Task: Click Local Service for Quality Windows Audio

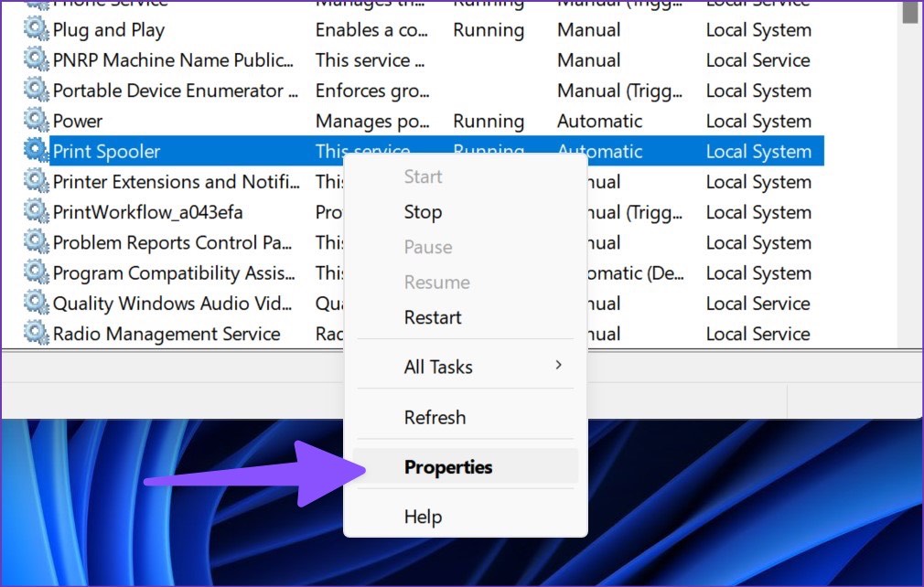Action: (757, 304)
